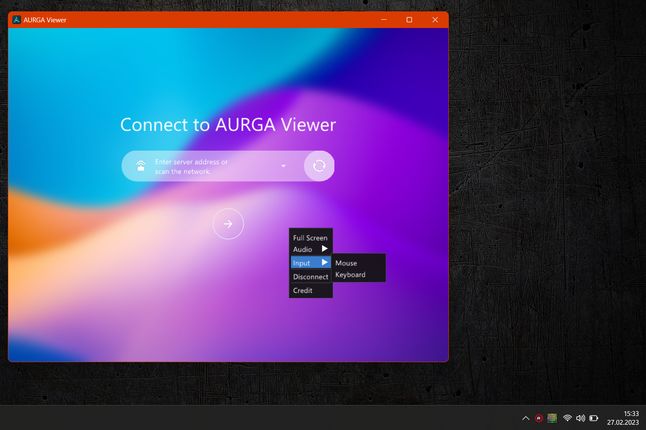Expand the Input submenu arrow

[325, 262]
